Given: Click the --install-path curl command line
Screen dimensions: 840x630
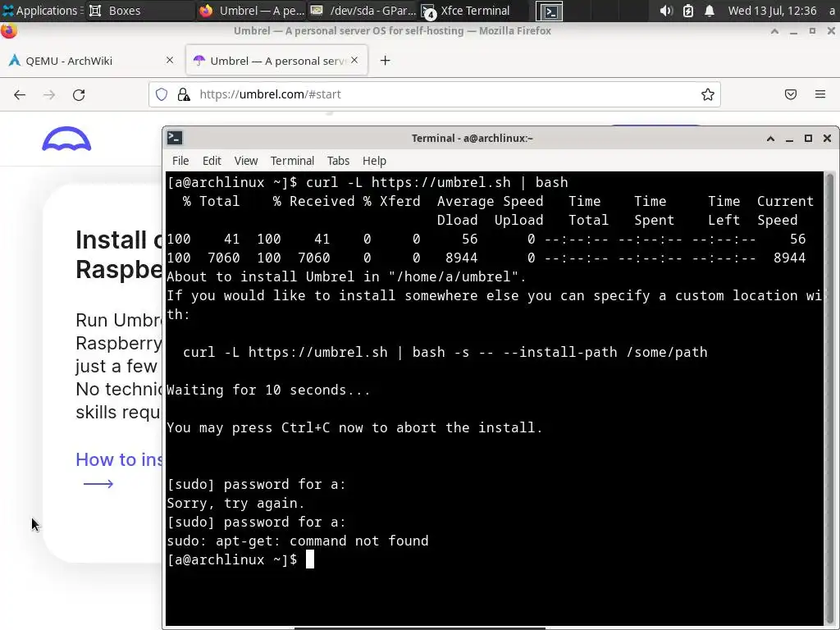Looking at the screenshot, I should [445, 353].
